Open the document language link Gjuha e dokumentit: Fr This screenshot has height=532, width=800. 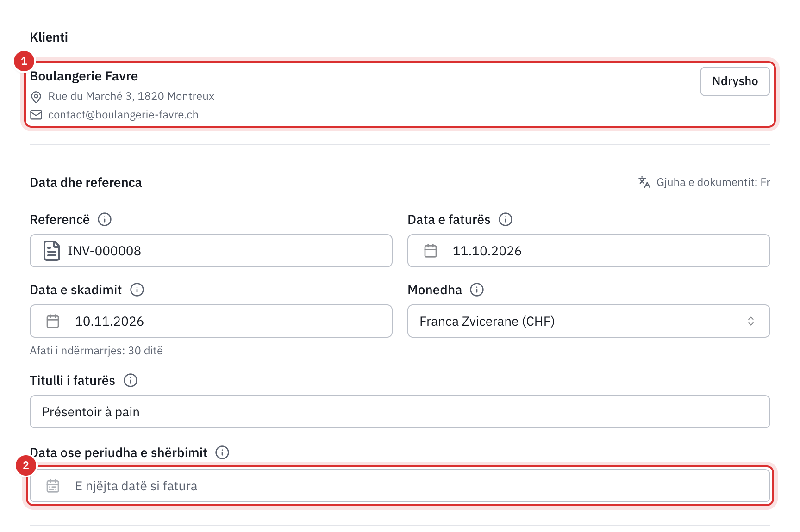[704, 182]
